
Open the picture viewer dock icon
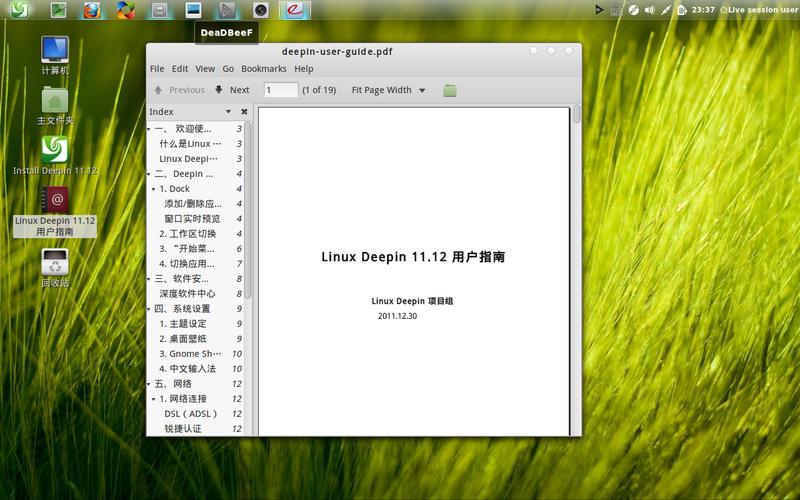point(193,10)
